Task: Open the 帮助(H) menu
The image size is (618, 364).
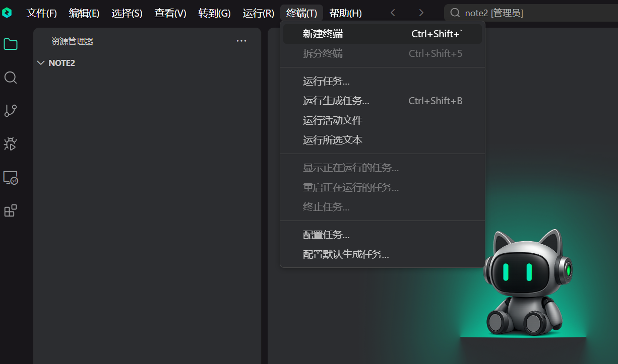Action: (x=345, y=13)
